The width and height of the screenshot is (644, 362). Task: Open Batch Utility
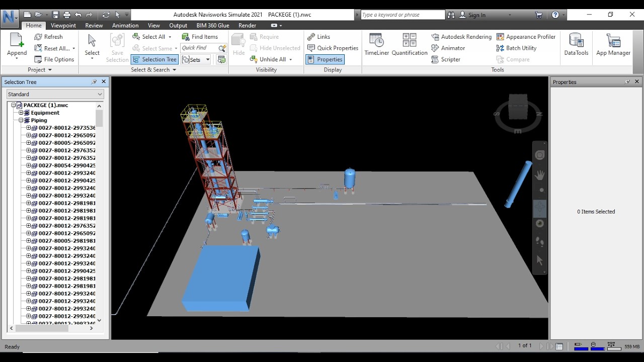coord(516,48)
